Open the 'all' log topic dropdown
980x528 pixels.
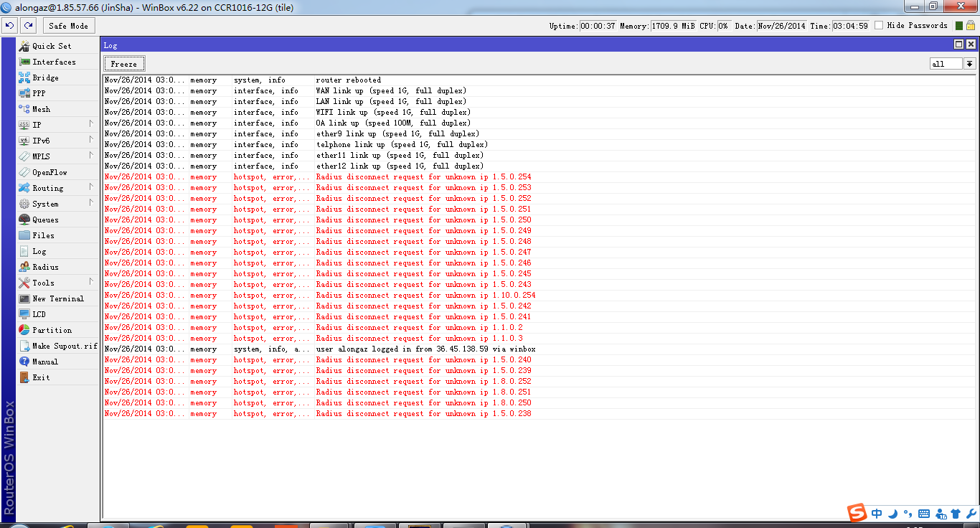969,64
